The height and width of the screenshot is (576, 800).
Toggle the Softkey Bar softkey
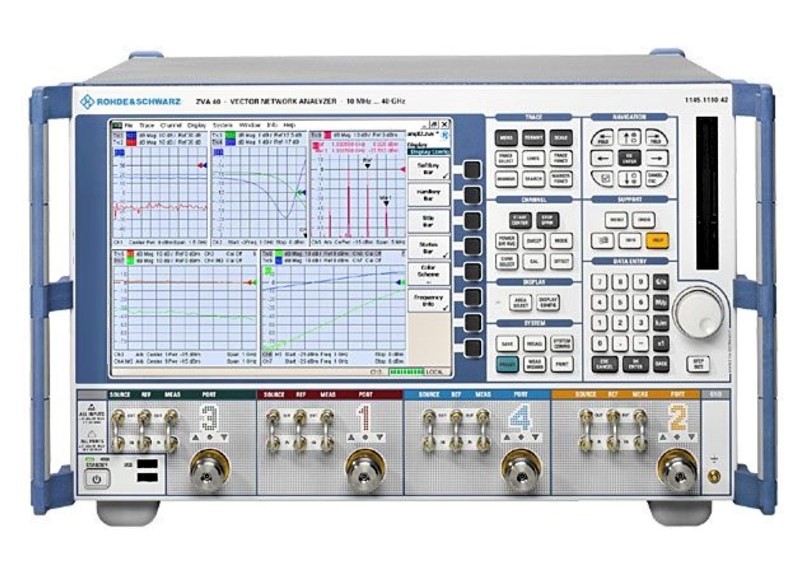pos(428,168)
